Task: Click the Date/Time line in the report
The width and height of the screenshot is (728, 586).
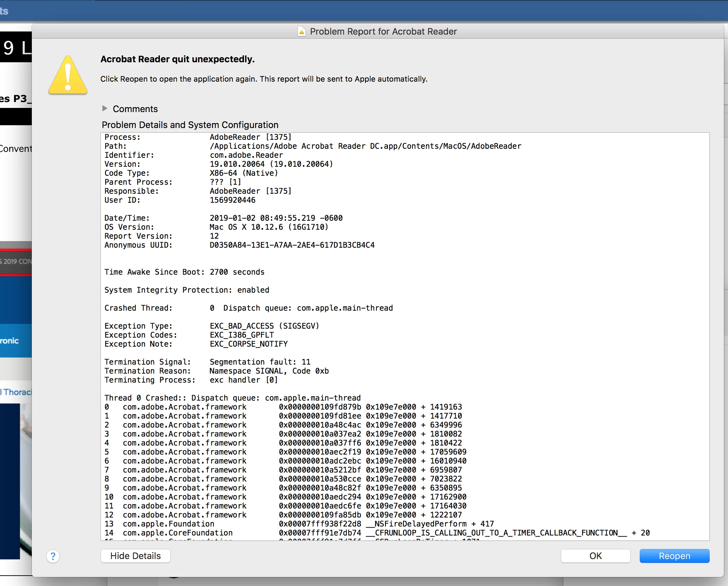Action: click(x=223, y=218)
